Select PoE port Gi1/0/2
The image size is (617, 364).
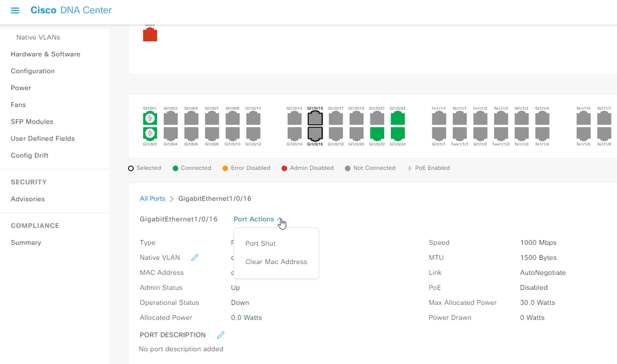click(x=150, y=134)
